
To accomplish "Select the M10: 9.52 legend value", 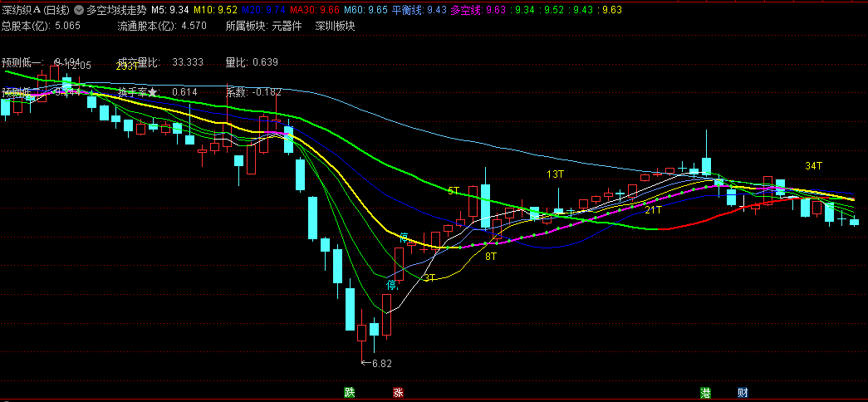I will [x=215, y=10].
